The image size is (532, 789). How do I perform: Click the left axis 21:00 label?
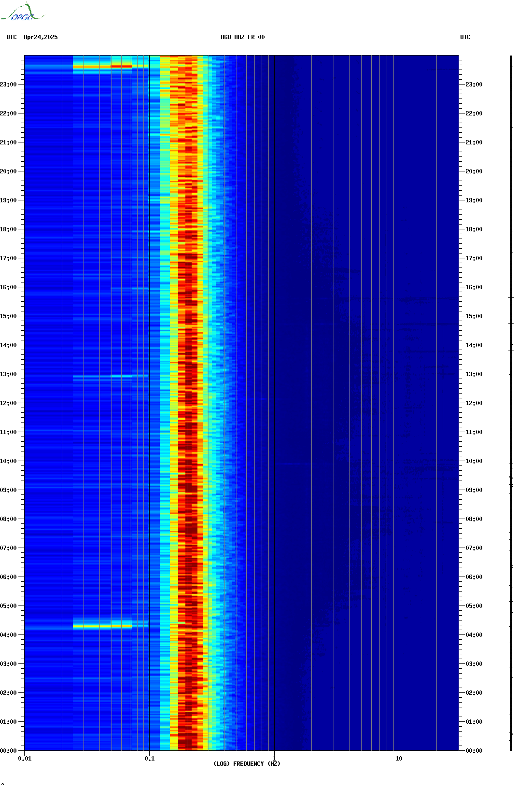8,142
